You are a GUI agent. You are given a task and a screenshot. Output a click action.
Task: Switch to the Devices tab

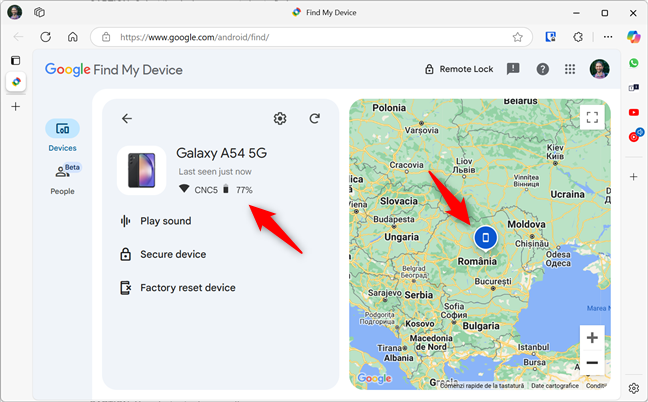[x=62, y=136]
